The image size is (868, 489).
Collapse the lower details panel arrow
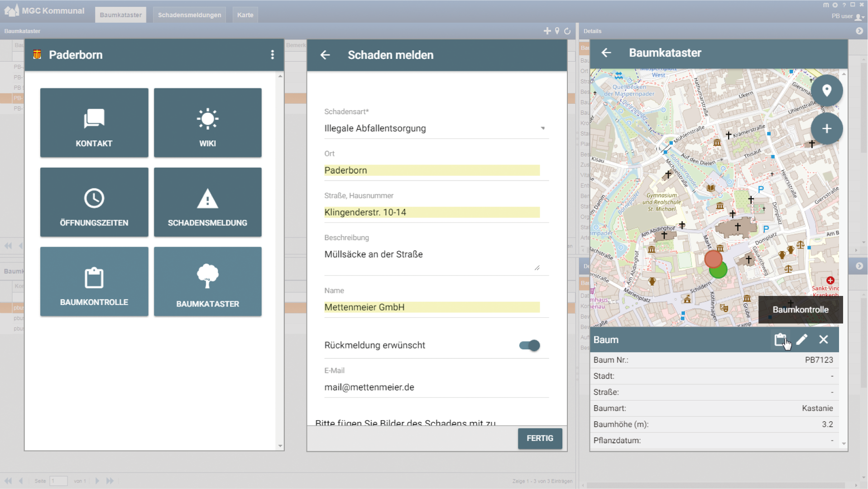click(x=859, y=266)
